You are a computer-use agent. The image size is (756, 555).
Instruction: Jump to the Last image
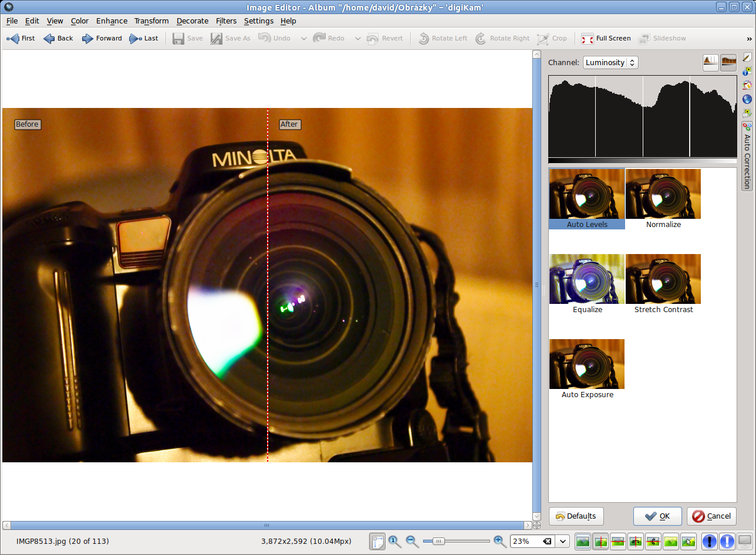point(144,38)
